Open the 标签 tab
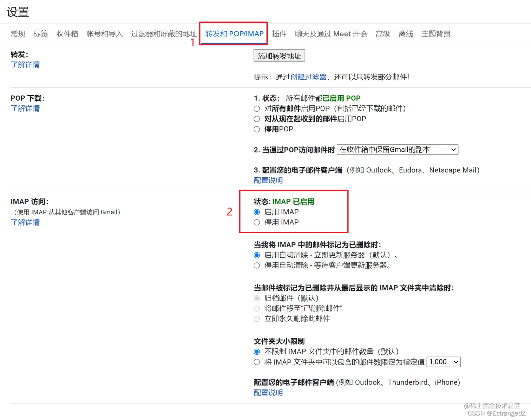This screenshot has height=420, width=531. point(40,34)
